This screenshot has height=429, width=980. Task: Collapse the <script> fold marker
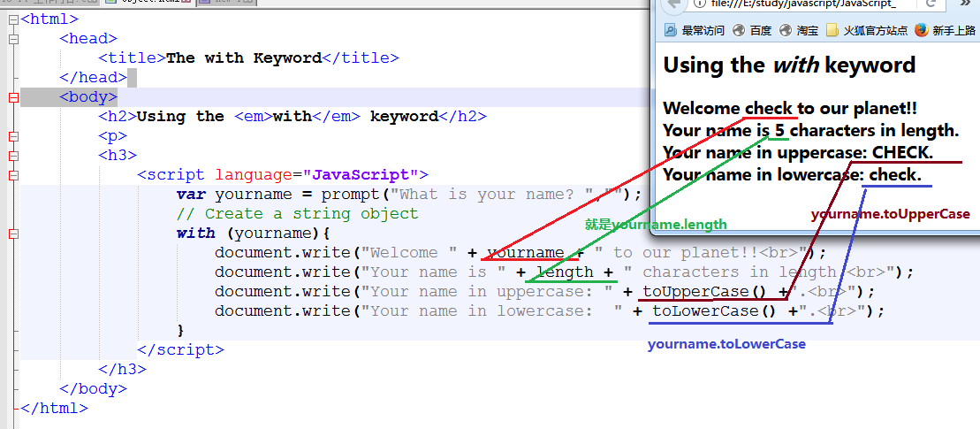coord(14,175)
